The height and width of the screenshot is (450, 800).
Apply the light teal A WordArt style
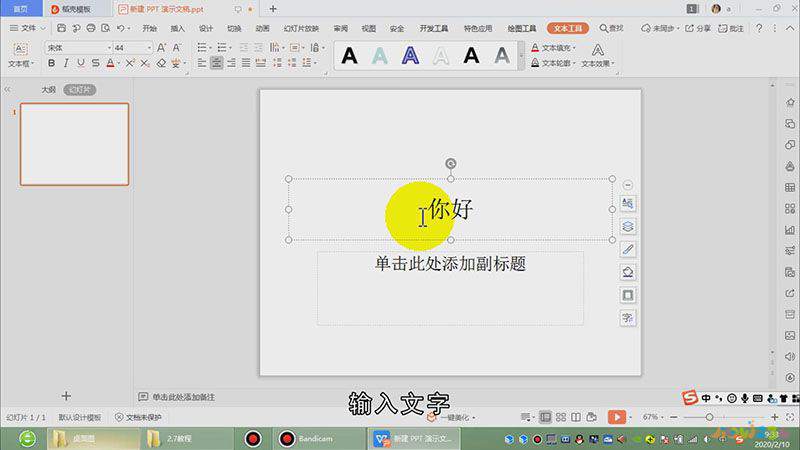(x=380, y=55)
